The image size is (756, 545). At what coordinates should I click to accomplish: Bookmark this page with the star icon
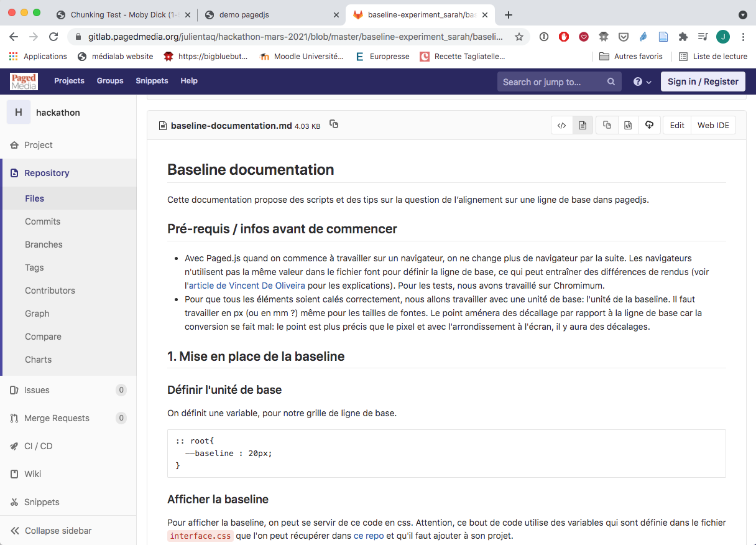[x=519, y=37]
